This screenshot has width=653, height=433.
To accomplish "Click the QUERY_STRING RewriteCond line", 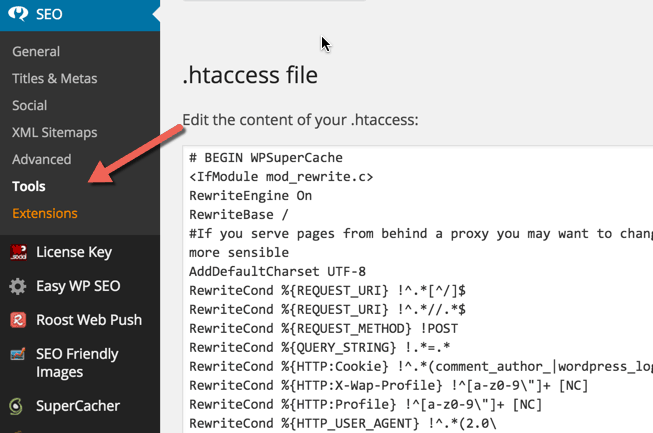I will coord(320,348).
